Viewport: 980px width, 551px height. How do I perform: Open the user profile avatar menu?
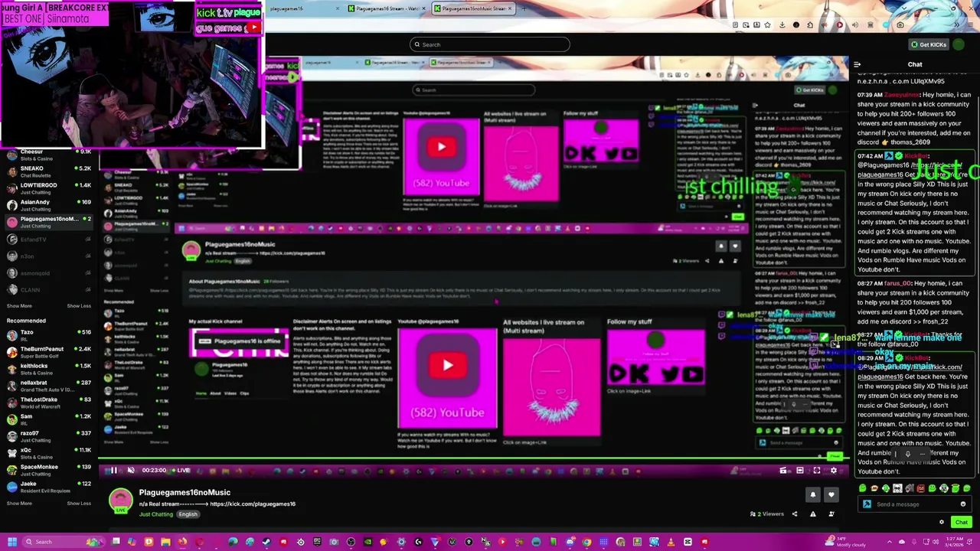click(959, 44)
